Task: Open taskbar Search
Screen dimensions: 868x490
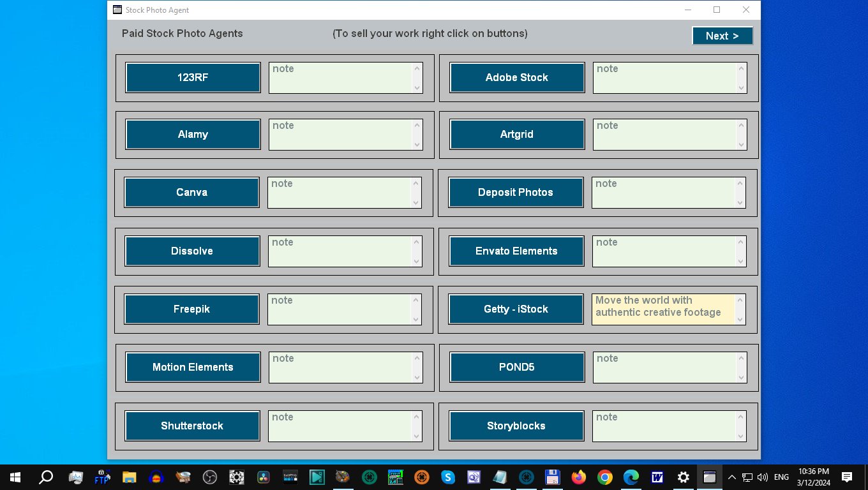Action: coord(46,477)
